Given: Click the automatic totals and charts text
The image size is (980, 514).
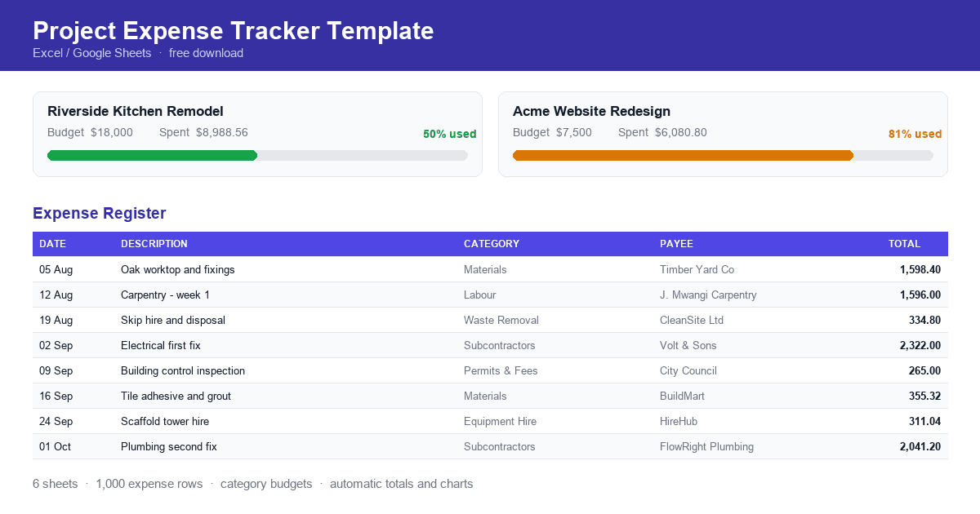Looking at the screenshot, I should [402, 484].
